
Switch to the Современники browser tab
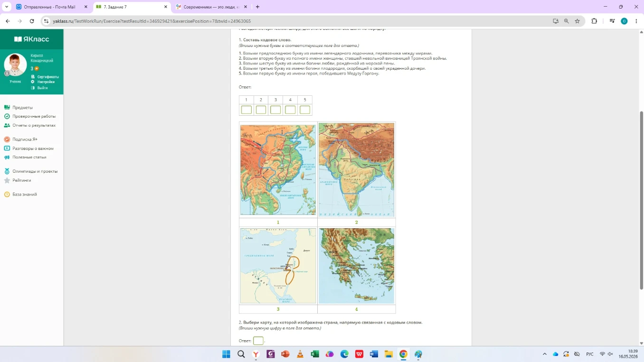[212, 7]
